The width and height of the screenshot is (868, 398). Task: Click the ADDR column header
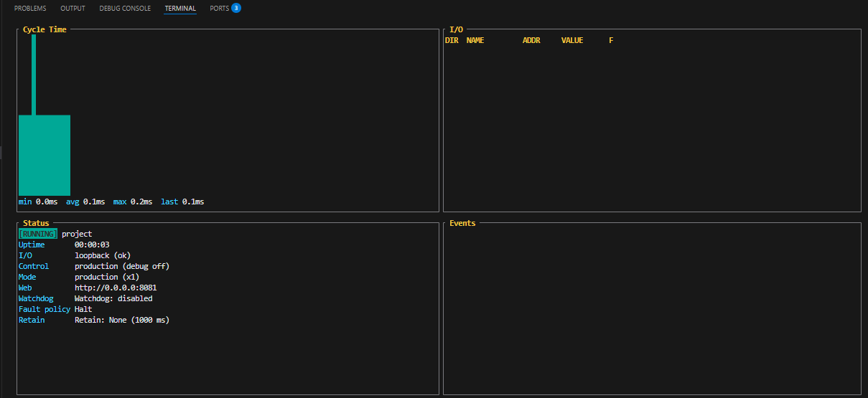(531, 41)
